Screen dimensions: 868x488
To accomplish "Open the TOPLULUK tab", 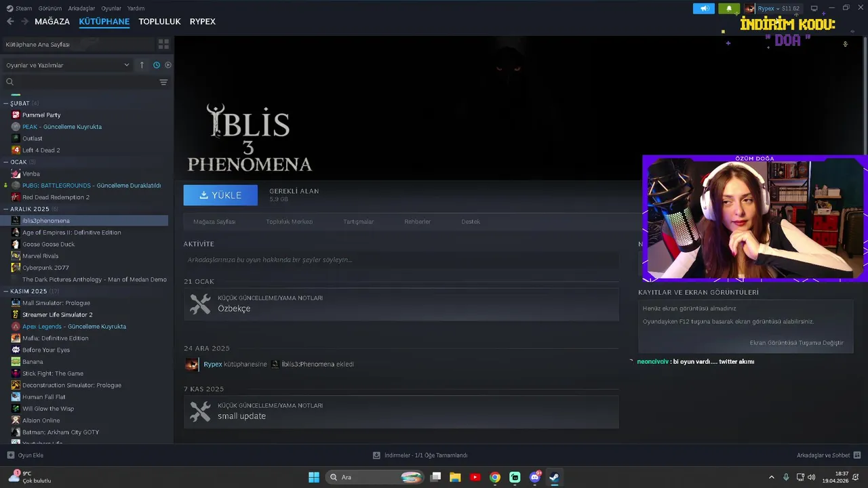I will 159,22.
